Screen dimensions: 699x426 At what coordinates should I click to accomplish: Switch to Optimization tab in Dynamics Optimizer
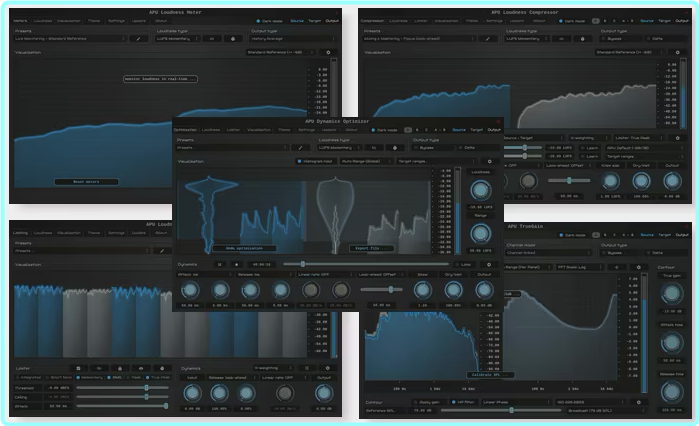185,130
